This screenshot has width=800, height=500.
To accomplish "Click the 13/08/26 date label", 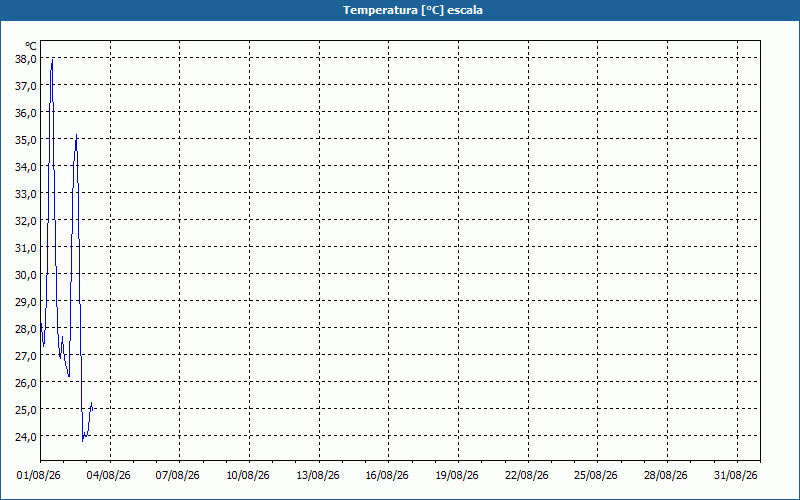I will click(318, 476).
